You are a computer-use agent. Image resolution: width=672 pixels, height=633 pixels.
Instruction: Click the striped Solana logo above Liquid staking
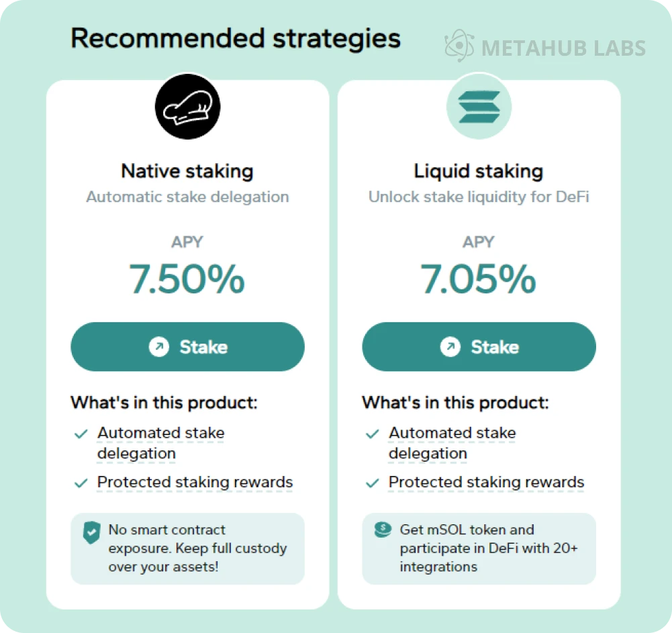(479, 107)
